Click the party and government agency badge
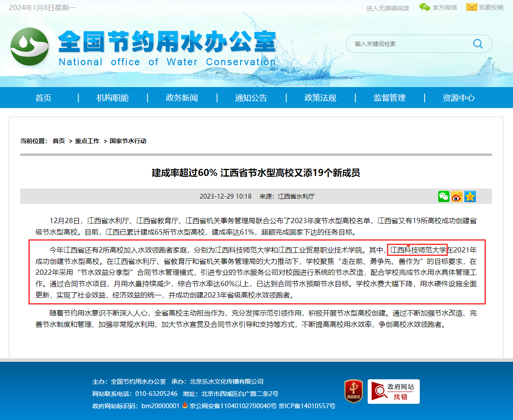Viewport: 513px width, 420px height. [354, 391]
